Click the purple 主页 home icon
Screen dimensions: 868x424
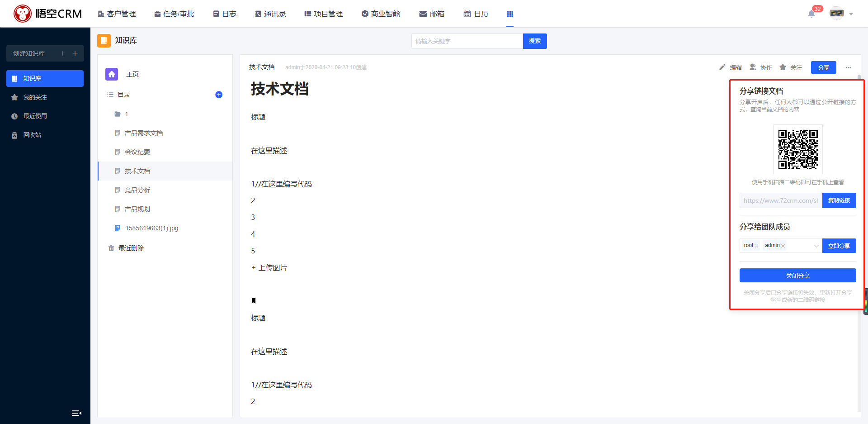pos(112,74)
